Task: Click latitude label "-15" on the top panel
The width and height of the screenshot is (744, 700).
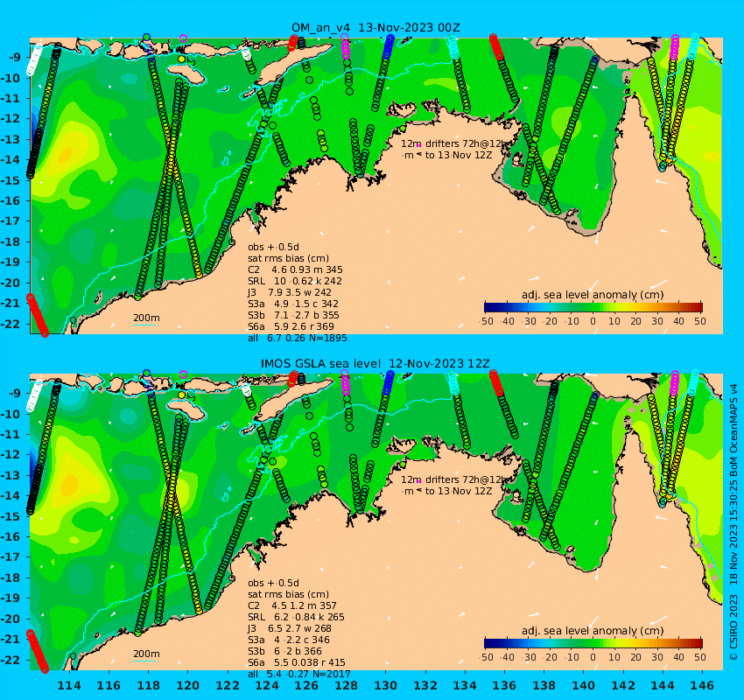Action: point(11,181)
